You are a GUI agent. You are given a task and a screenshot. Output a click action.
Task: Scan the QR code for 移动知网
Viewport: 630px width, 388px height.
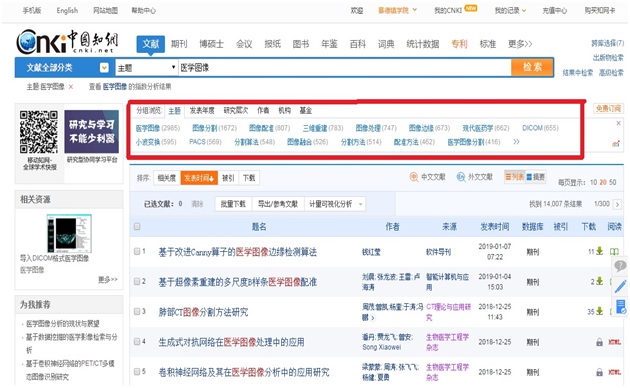point(39,132)
